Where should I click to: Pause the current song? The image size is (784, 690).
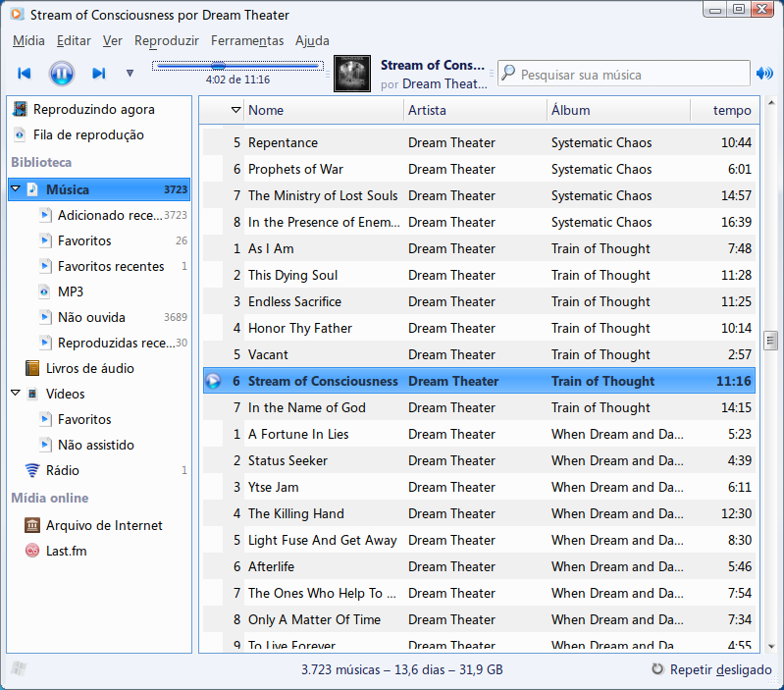tap(62, 74)
